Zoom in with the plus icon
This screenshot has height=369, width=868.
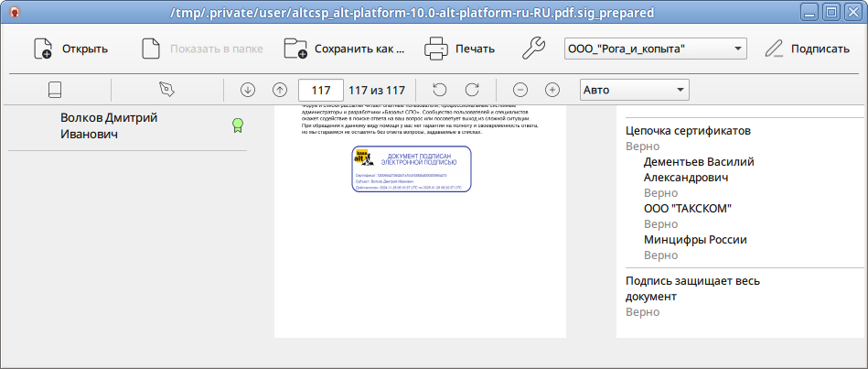552,90
